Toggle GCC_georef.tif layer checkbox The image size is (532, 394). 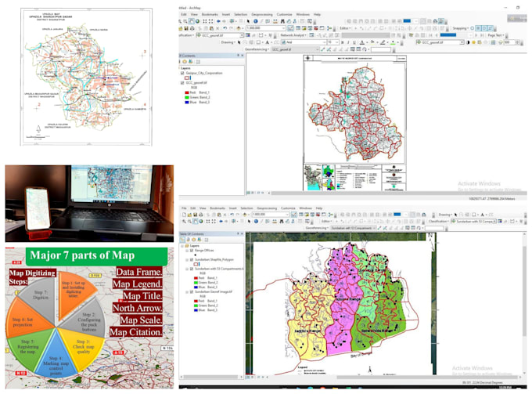click(182, 83)
